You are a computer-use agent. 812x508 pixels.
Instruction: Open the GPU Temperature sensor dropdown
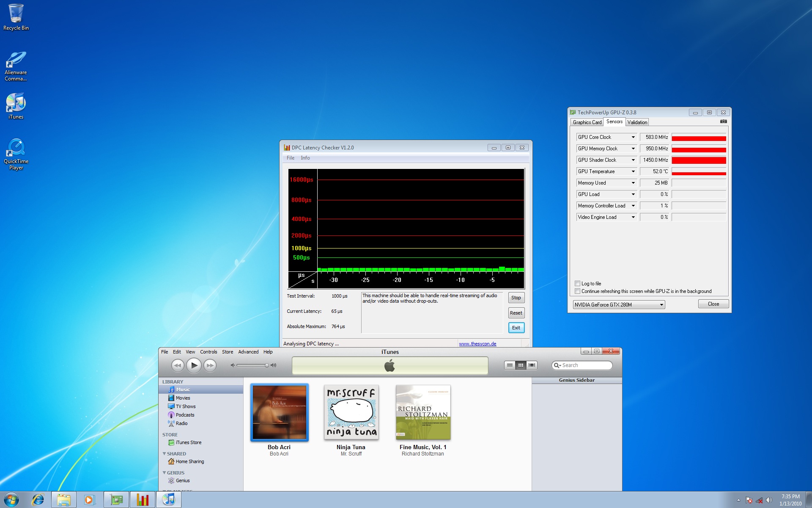633,171
